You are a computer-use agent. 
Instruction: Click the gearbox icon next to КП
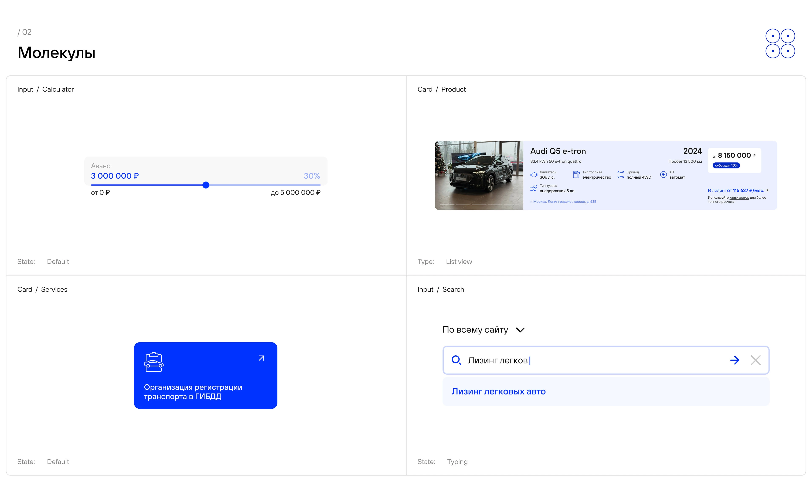pos(663,174)
